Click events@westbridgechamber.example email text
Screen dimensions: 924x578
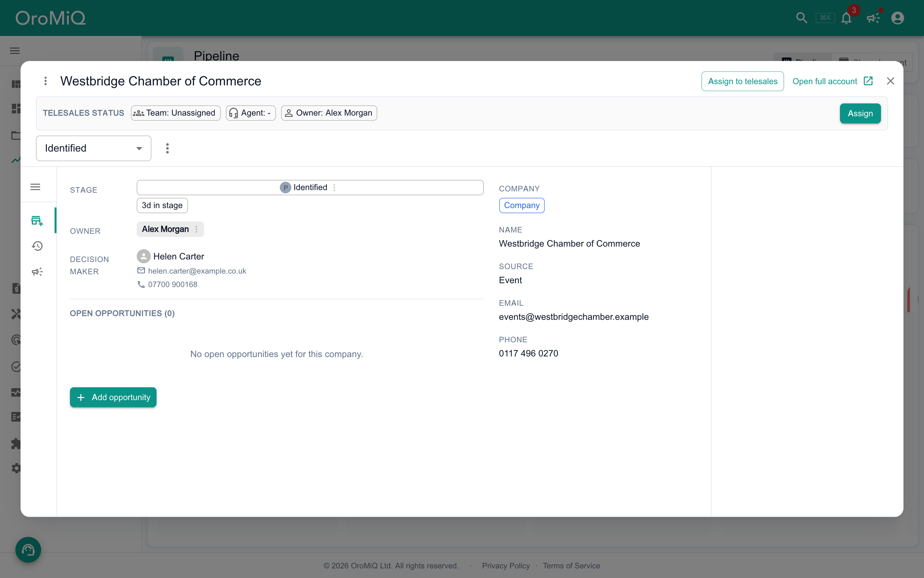click(574, 317)
